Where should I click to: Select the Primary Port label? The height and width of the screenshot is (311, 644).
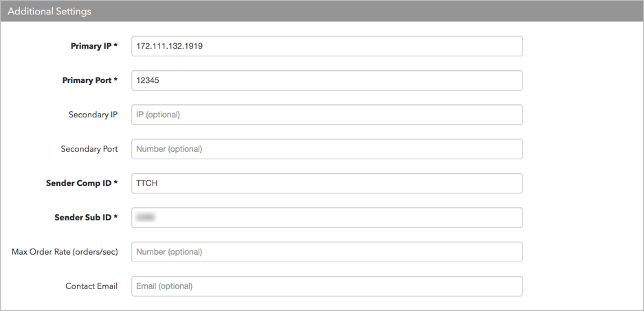pos(87,80)
